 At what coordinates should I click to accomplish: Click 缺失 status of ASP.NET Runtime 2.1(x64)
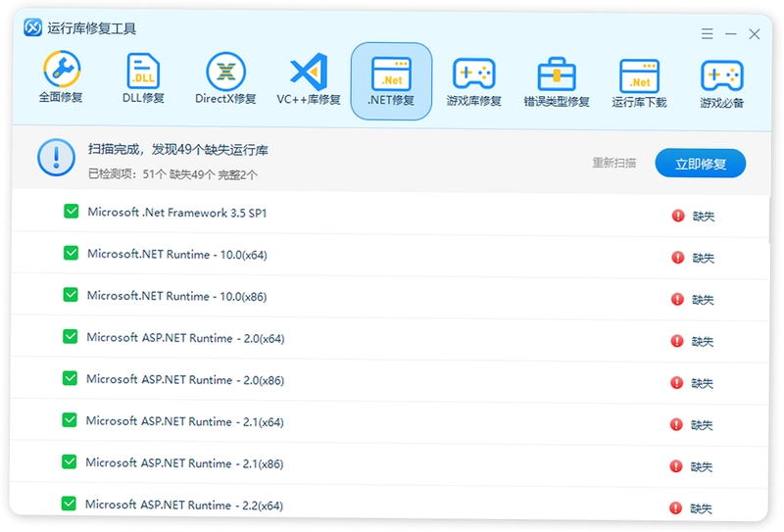click(702, 425)
